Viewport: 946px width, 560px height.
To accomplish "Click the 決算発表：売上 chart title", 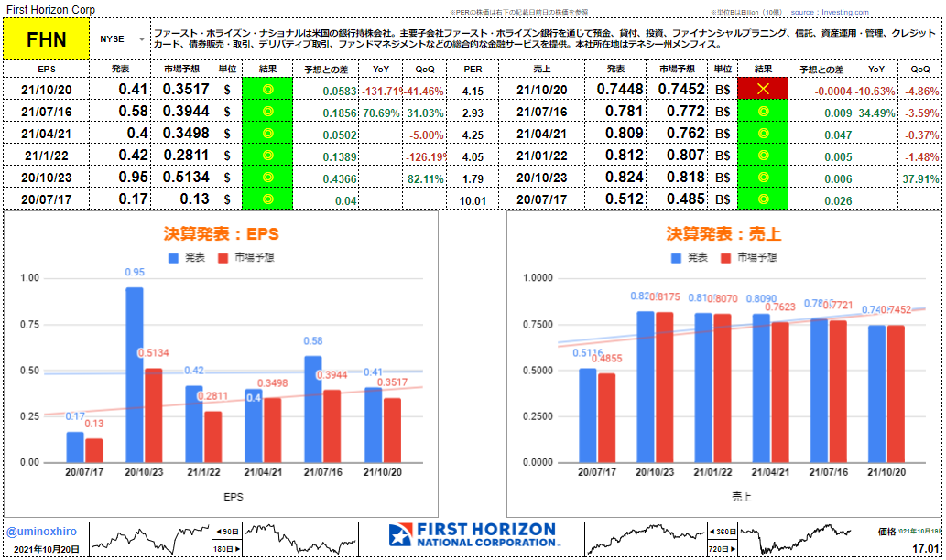I will point(723,234).
